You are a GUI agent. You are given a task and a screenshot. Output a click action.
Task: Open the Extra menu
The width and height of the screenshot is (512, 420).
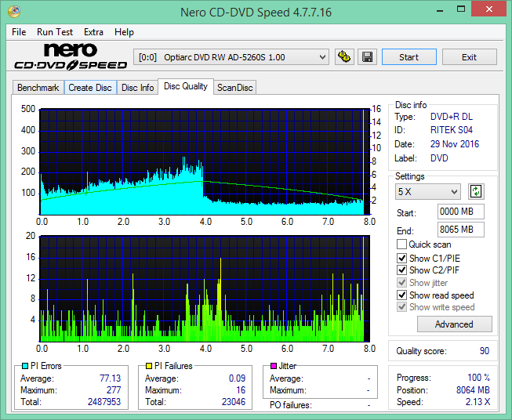pyautogui.click(x=93, y=32)
